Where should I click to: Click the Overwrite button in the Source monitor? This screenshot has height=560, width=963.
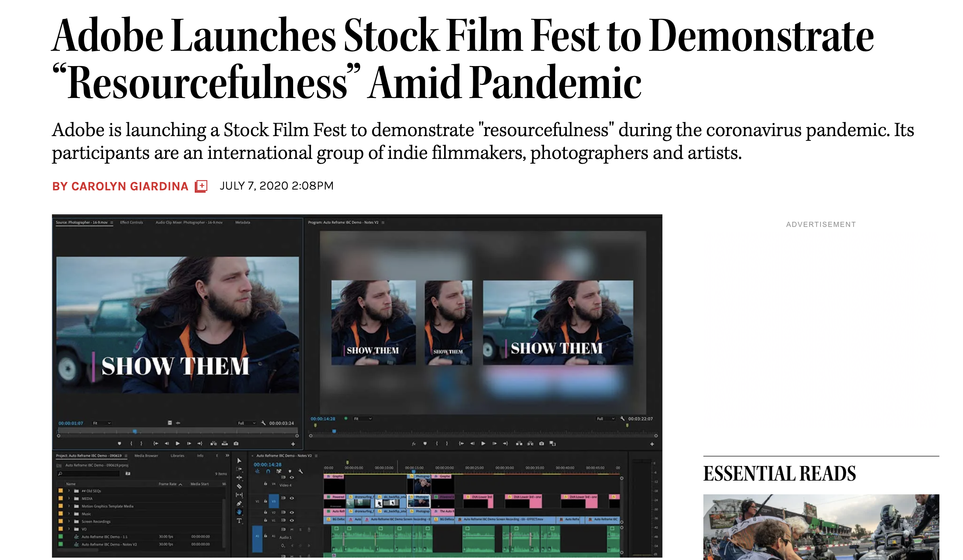click(x=225, y=444)
